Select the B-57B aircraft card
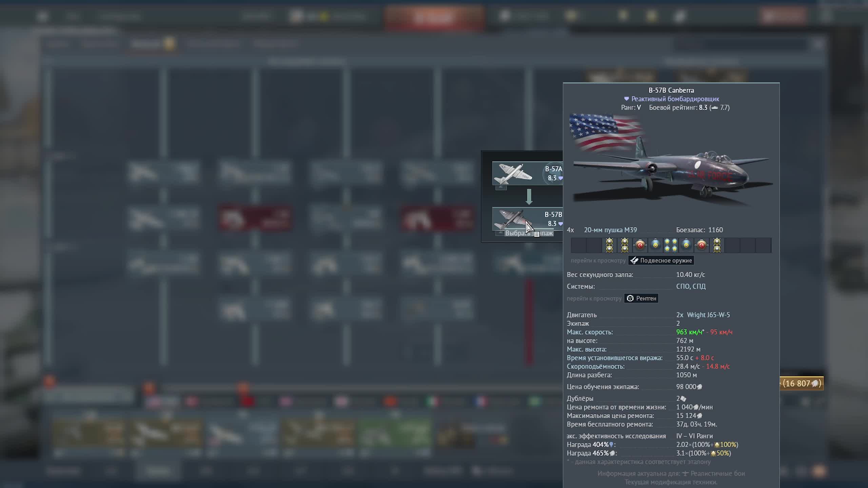 coord(527,219)
